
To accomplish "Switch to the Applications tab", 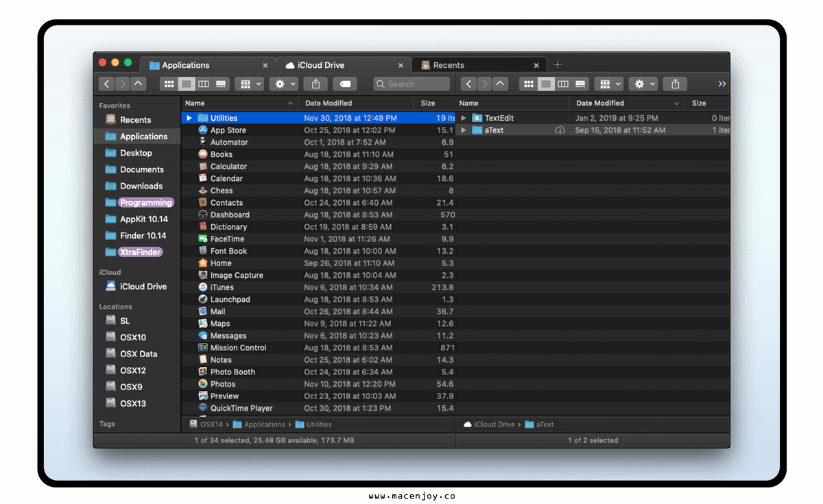I will (208, 65).
